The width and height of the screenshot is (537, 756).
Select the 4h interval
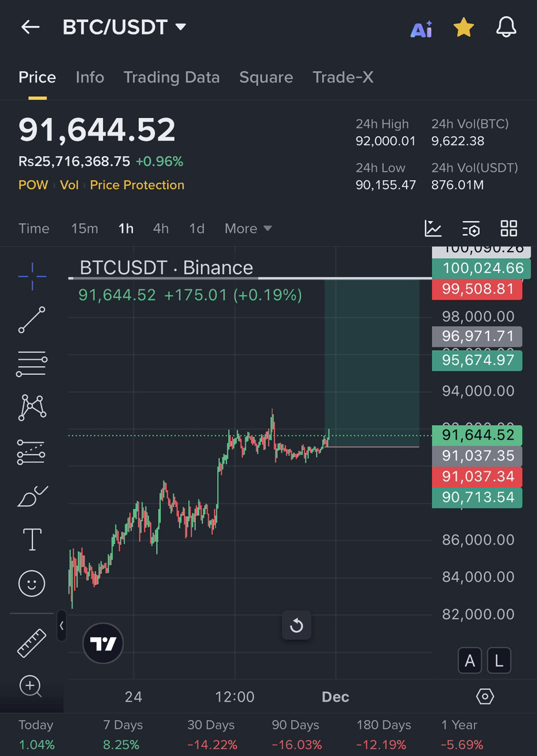pyautogui.click(x=161, y=228)
